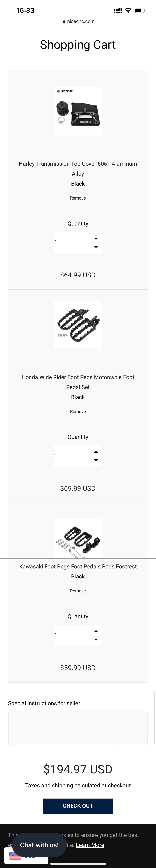Open Kawasaki Foot Pegs product image

[x=78, y=538]
